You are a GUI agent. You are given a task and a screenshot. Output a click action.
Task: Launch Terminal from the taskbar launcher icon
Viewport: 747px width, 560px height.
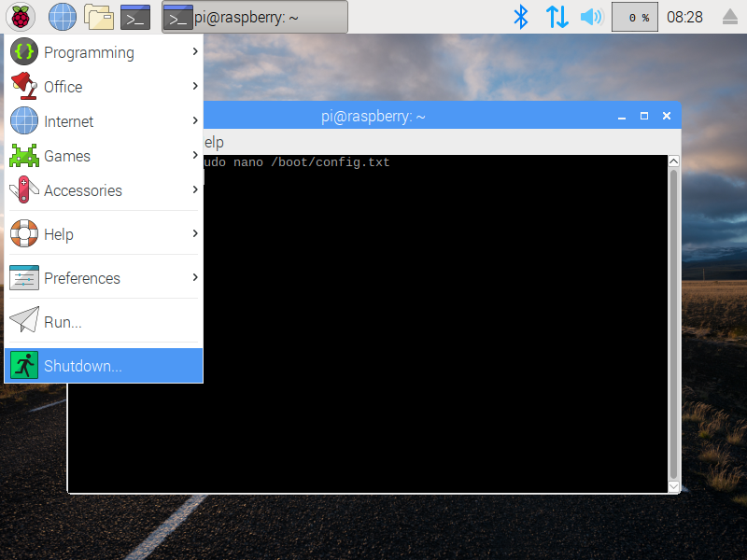click(x=135, y=17)
